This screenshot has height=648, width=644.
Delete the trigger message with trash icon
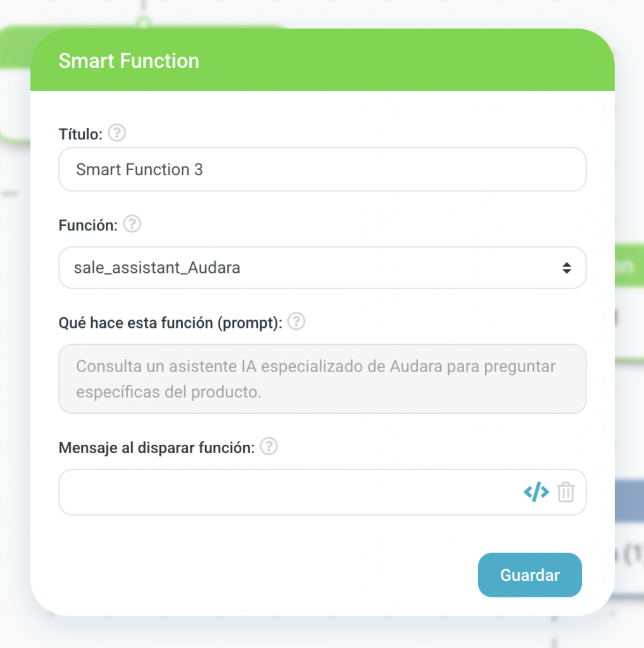click(x=565, y=492)
